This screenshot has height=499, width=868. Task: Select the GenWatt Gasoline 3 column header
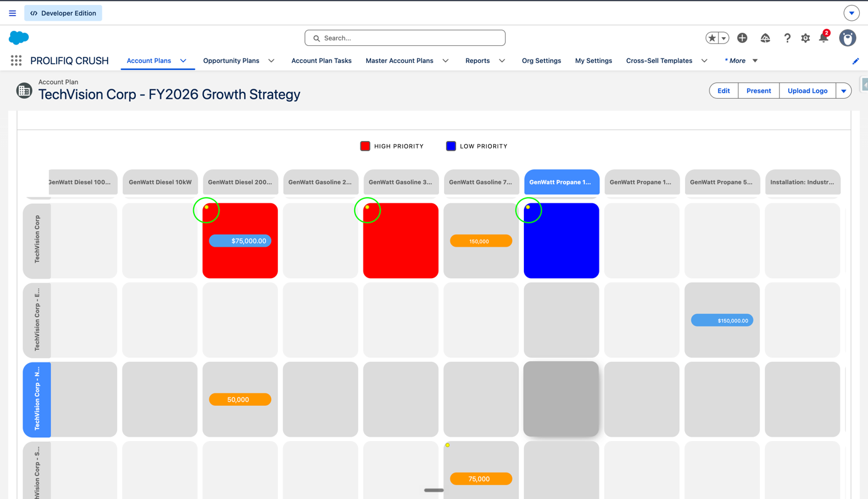coord(401,182)
